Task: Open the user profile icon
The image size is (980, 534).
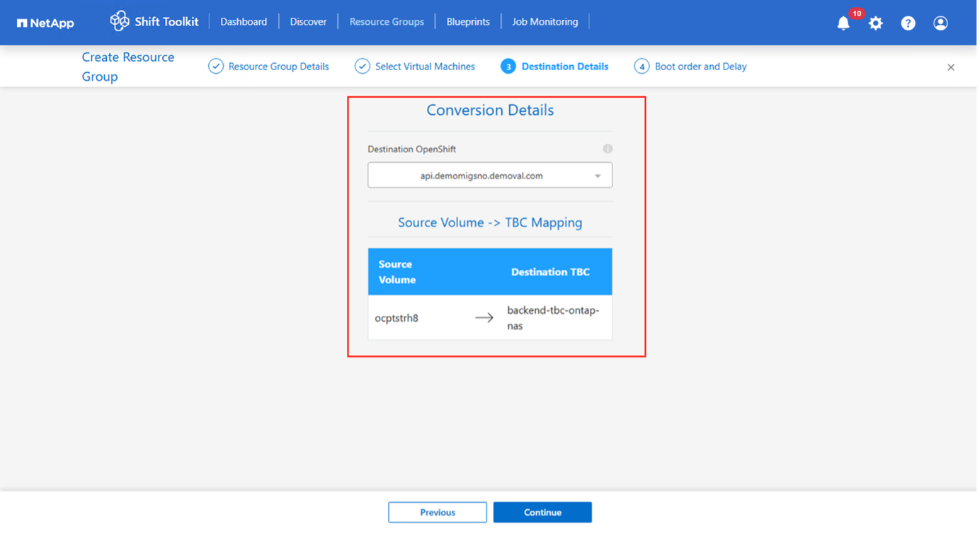Action: (940, 23)
